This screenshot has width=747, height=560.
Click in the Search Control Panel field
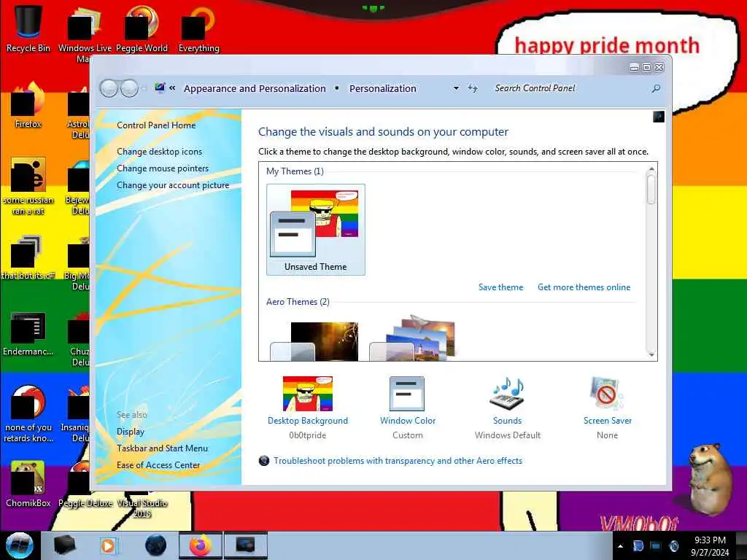point(569,88)
